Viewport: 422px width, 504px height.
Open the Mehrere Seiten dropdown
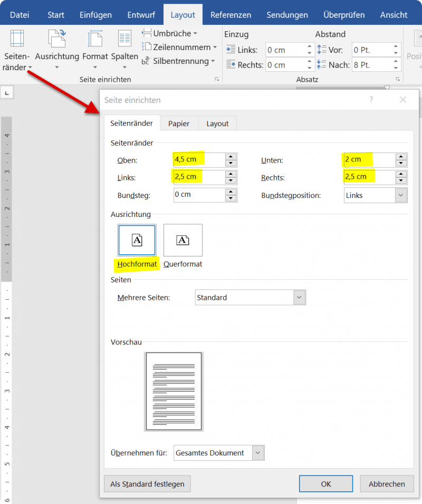[299, 297]
